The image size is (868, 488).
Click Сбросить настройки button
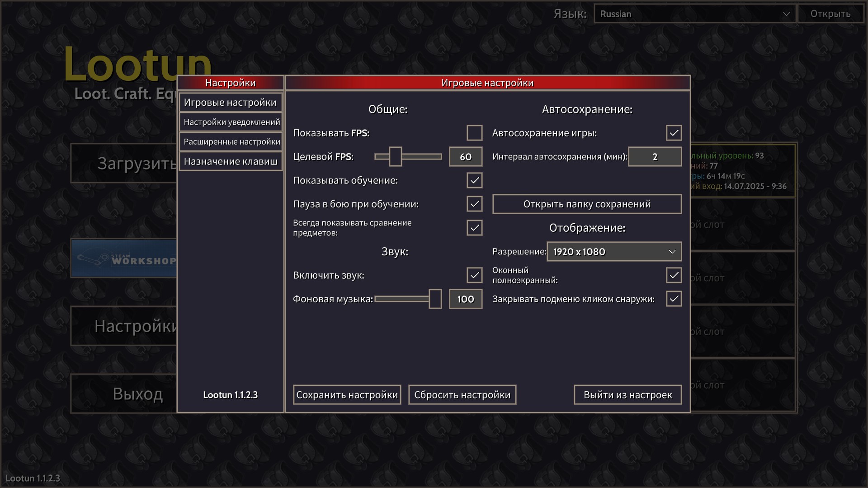pos(462,395)
